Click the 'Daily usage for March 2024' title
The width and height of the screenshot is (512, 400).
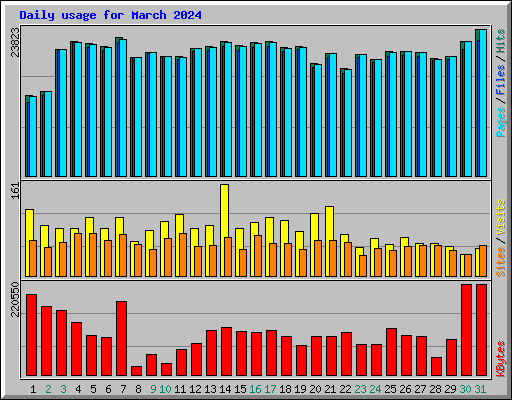coord(110,15)
